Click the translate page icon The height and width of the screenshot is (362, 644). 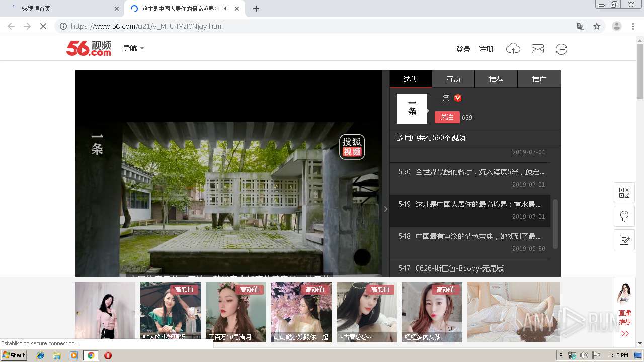coord(581,26)
